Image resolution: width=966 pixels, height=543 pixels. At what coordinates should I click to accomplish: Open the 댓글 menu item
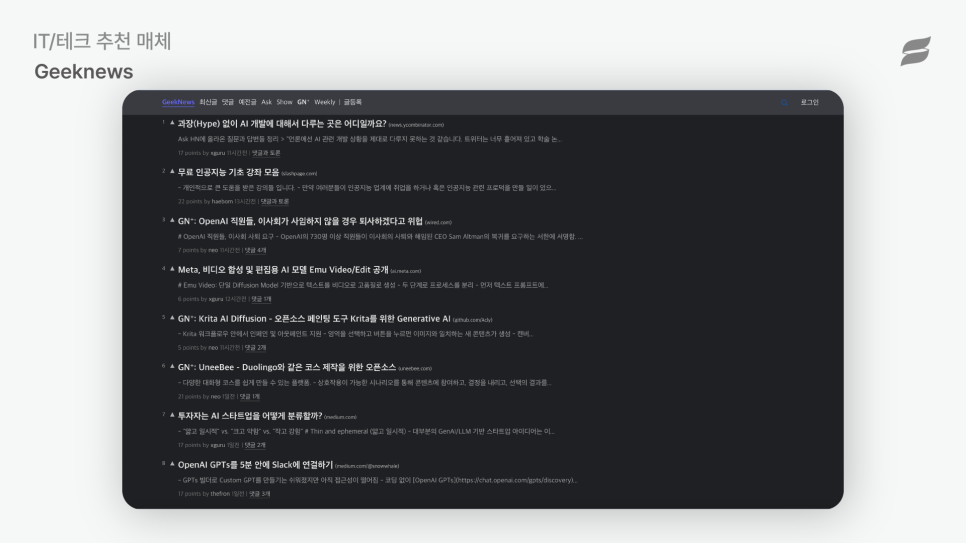click(x=228, y=102)
